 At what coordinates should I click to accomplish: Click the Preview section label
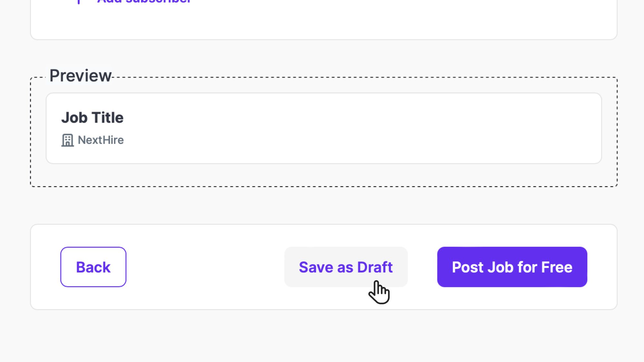[80, 76]
